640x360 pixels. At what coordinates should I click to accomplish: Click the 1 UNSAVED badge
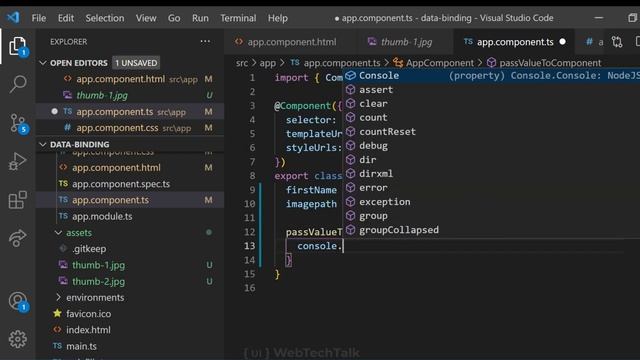pos(136,63)
